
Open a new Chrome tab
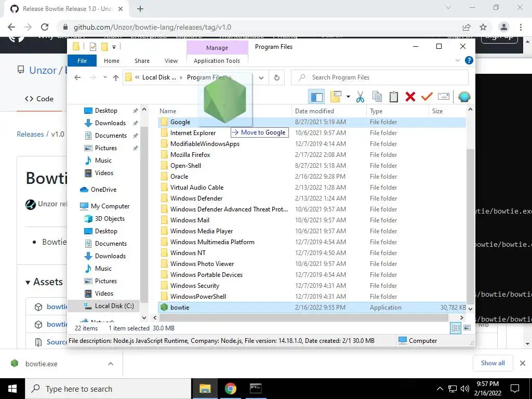click(140, 9)
